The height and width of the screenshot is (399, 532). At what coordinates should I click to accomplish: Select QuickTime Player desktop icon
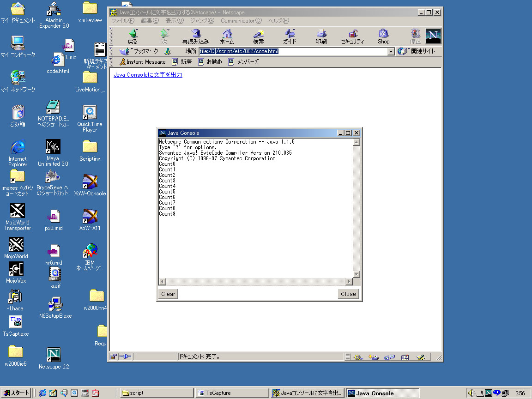90,118
